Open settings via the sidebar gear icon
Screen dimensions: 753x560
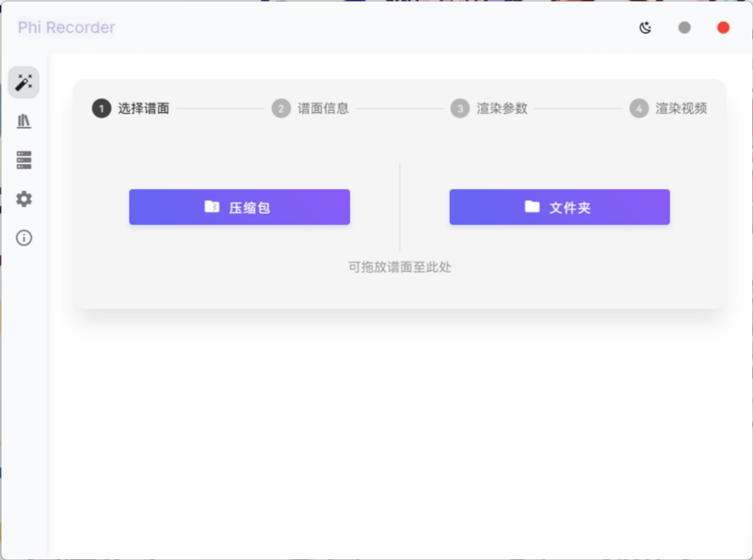coord(24,199)
